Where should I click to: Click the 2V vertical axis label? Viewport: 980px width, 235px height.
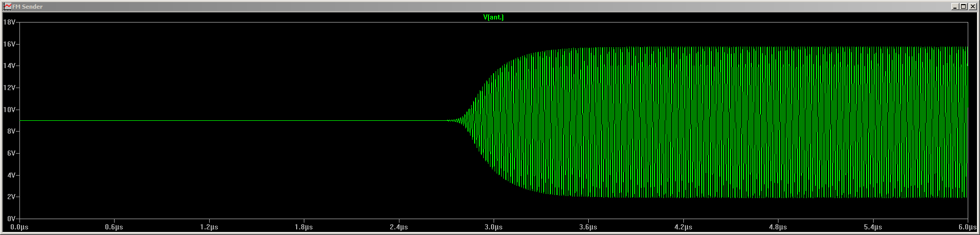pos(11,197)
